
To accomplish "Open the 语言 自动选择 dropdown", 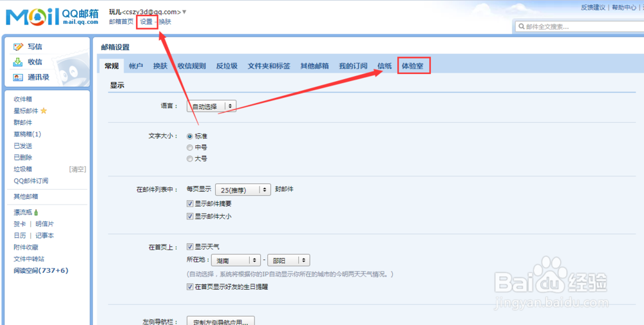I will (x=211, y=106).
